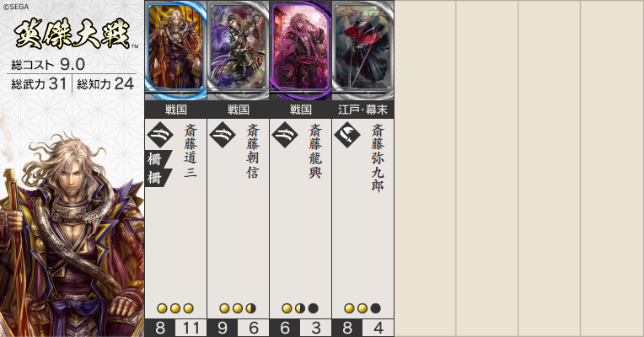This screenshot has height=337, width=644.
Task: Click 斎藤朝信's cost orbs with half orb
Action: [x=238, y=308]
